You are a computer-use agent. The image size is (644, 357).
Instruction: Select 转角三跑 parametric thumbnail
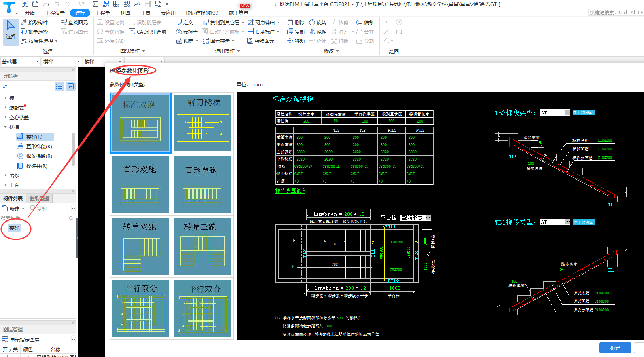click(x=203, y=247)
